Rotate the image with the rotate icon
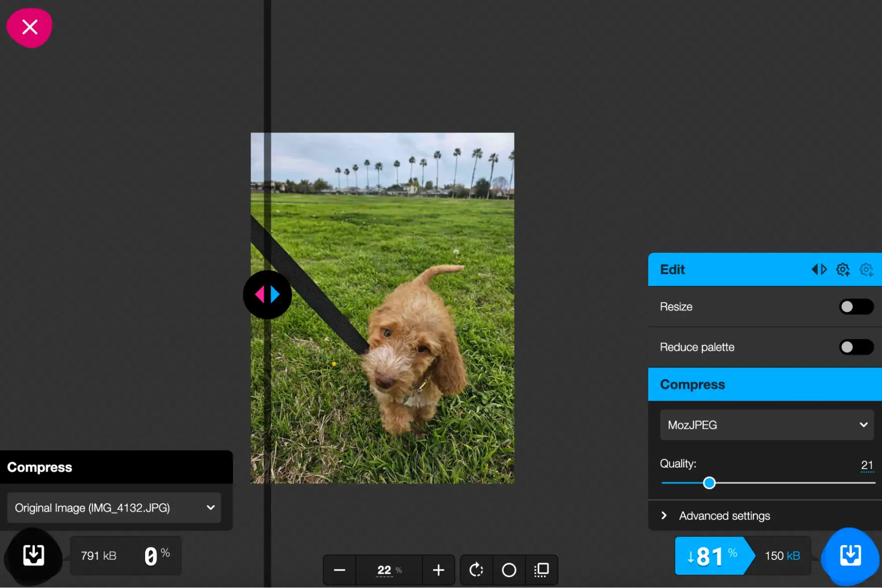The image size is (882, 588). 476,570
